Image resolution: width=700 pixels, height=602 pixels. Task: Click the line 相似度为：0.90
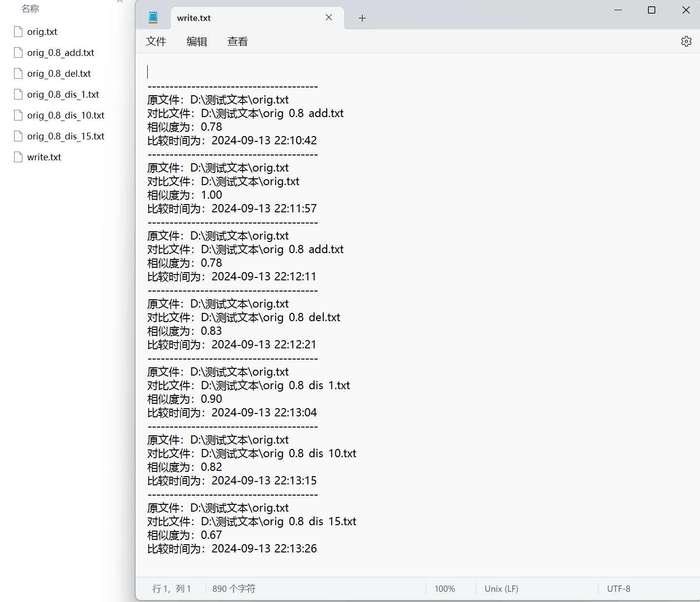tap(185, 399)
